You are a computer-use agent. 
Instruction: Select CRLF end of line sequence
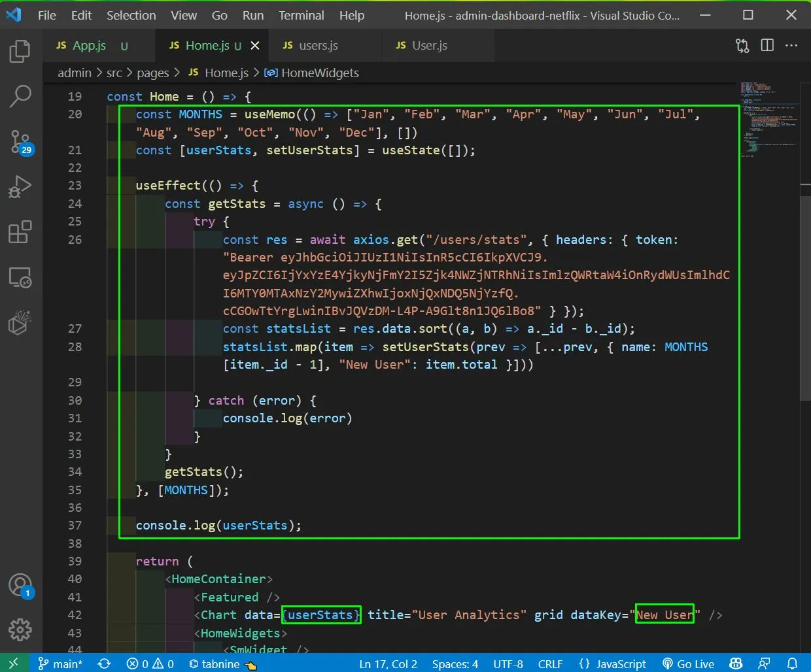(550, 664)
